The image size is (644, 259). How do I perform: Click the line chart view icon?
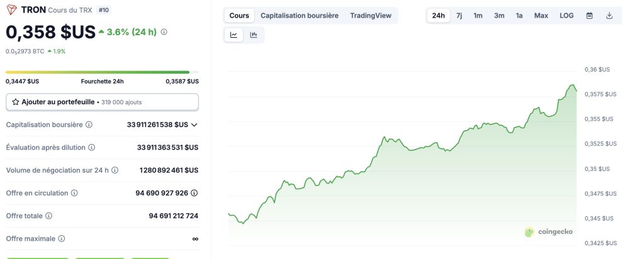click(x=234, y=35)
